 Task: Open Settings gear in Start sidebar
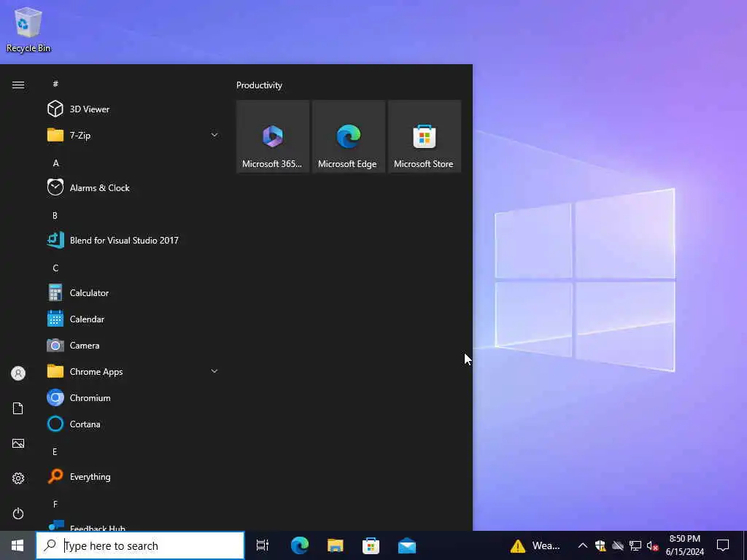coord(18,478)
